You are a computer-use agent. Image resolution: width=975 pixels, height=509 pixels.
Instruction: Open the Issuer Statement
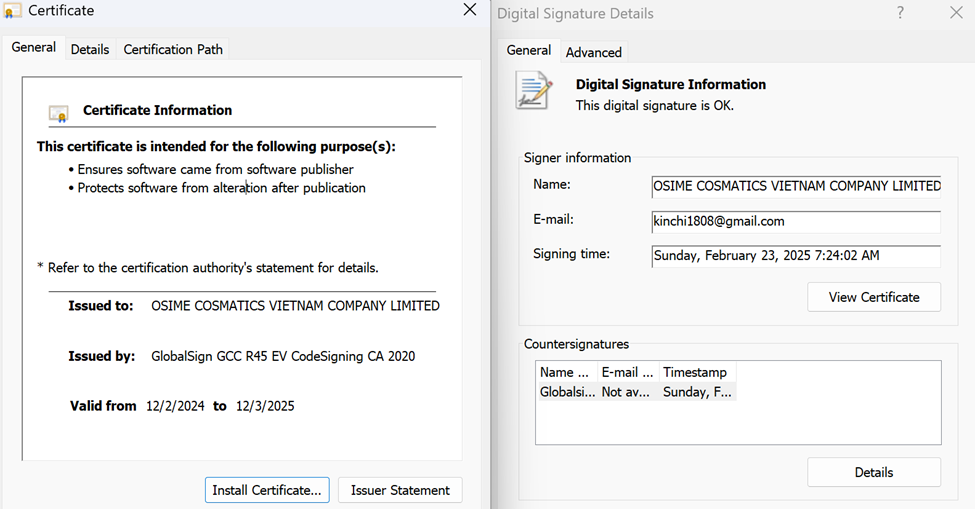[400, 490]
